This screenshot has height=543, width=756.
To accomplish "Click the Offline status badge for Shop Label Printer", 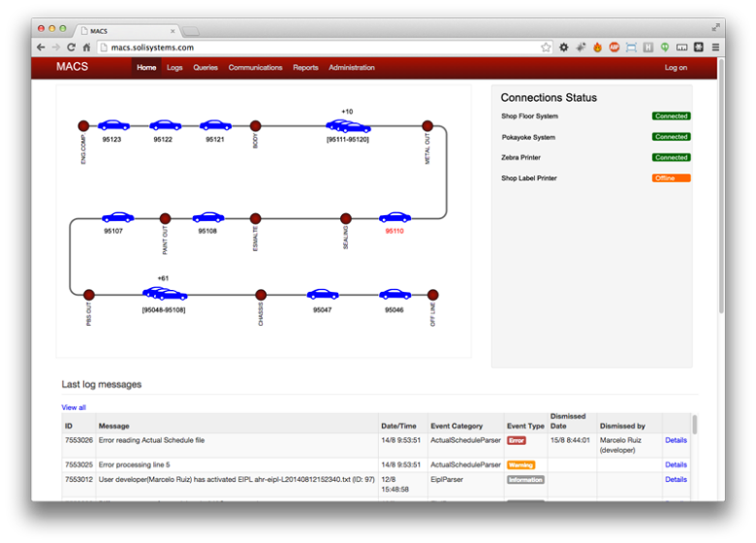I will coord(671,178).
